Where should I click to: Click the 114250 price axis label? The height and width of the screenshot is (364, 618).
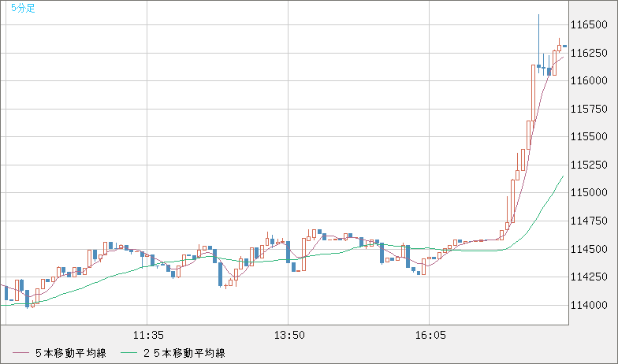pos(590,277)
